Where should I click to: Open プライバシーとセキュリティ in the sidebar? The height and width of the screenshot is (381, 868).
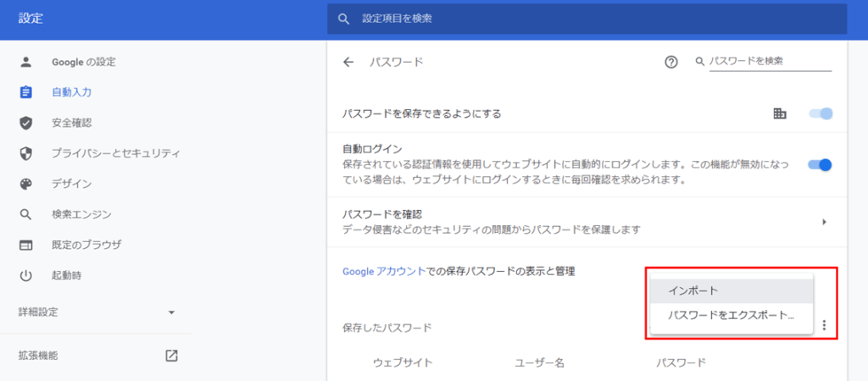pyautogui.click(x=115, y=153)
